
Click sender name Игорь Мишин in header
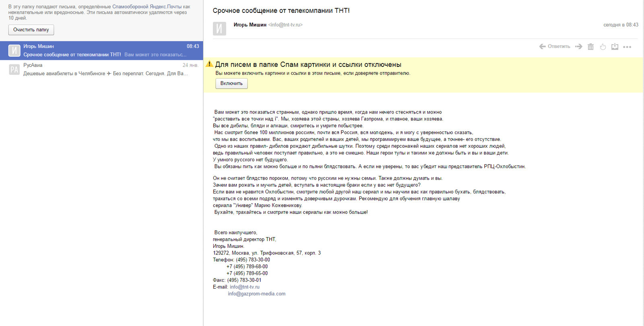pyautogui.click(x=250, y=25)
